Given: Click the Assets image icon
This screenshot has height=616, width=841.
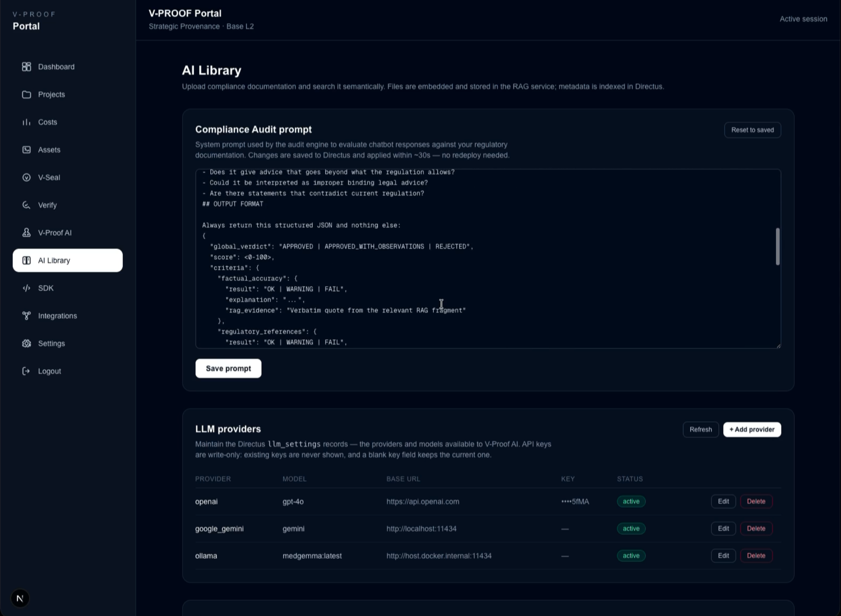Looking at the screenshot, I should point(27,150).
